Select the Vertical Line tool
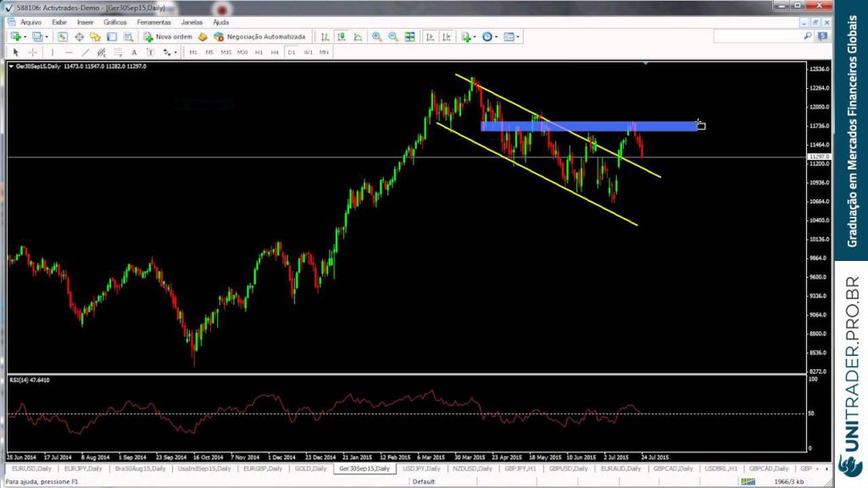The height and width of the screenshot is (488, 868). point(53,52)
